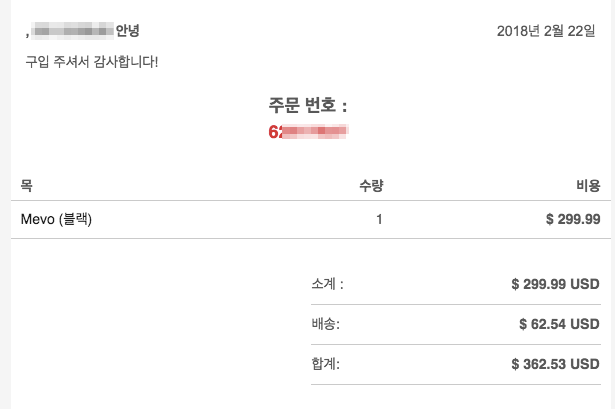Click the 구입 주셔서 감사합니다 message
This screenshot has height=409, width=615.
[92, 62]
